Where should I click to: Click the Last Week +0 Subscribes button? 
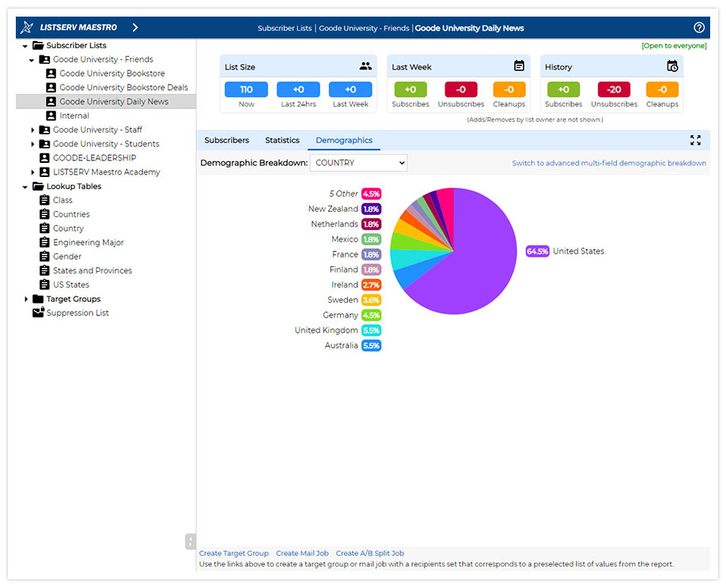pyautogui.click(x=410, y=89)
